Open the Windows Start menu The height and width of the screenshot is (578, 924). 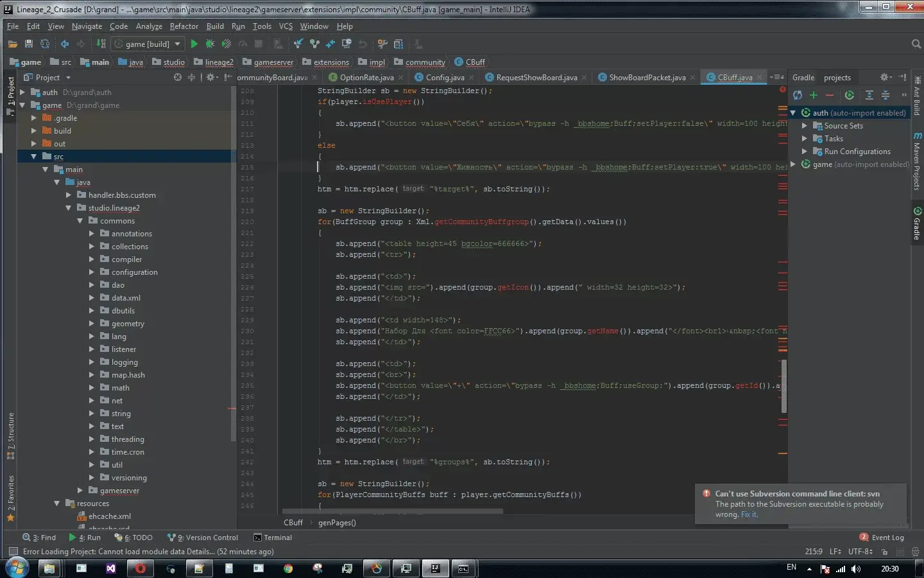pos(16,568)
